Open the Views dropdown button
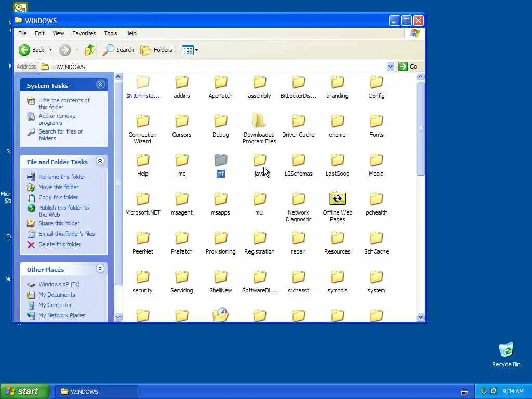This screenshot has height=399, width=532. coord(190,50)
